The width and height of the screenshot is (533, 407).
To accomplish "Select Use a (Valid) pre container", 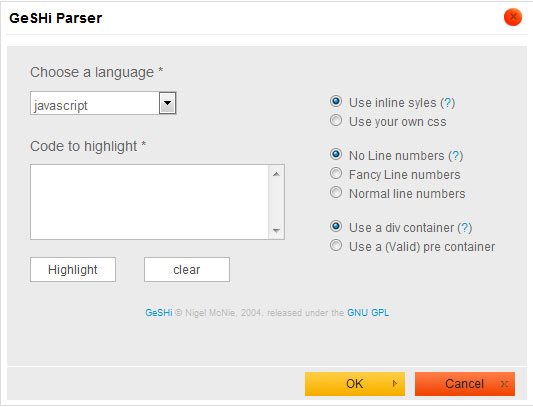I will (336, 245).
